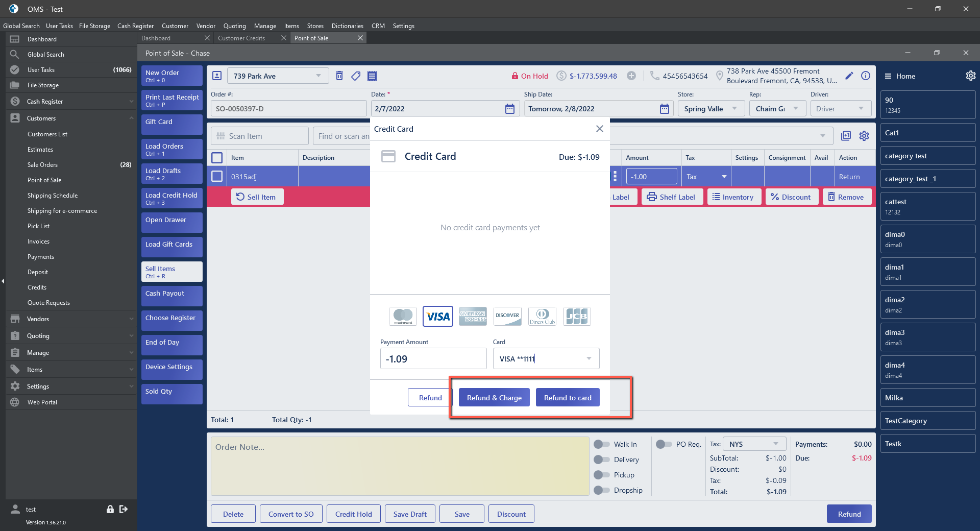Open the Home panel hamburger menu
The width and height of the screenshot is (980, 531).
tap(888, 76)
